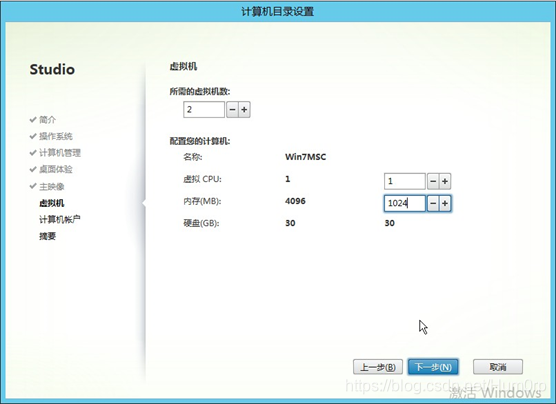Click the 虚拟 CPU label

pos(202,179)
